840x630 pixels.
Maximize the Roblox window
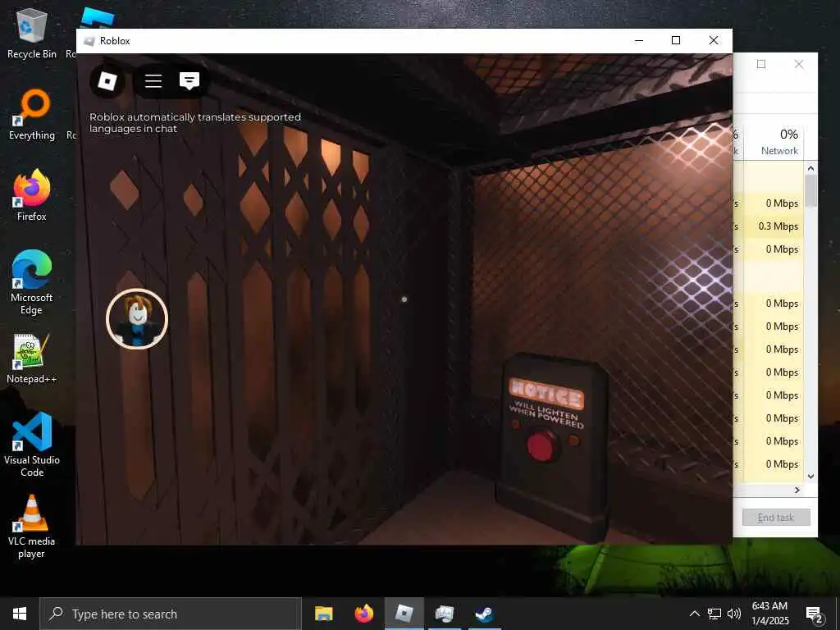[x=676, y=41]
